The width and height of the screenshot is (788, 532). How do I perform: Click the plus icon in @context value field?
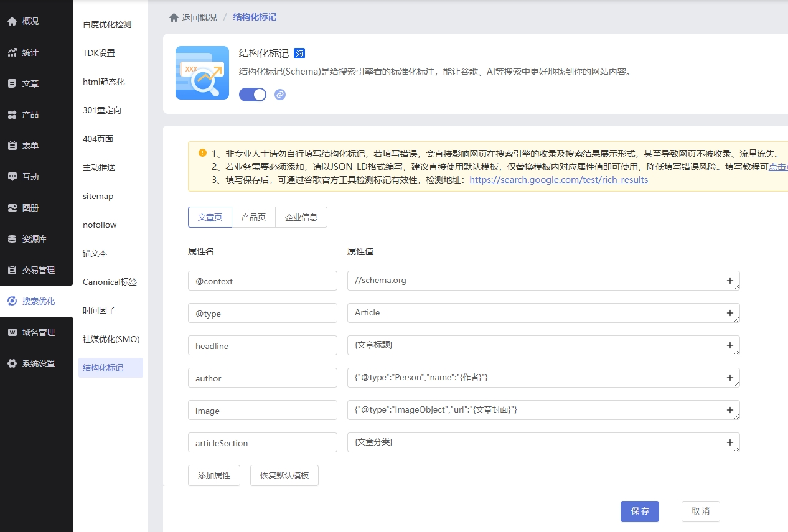[729, 281]
